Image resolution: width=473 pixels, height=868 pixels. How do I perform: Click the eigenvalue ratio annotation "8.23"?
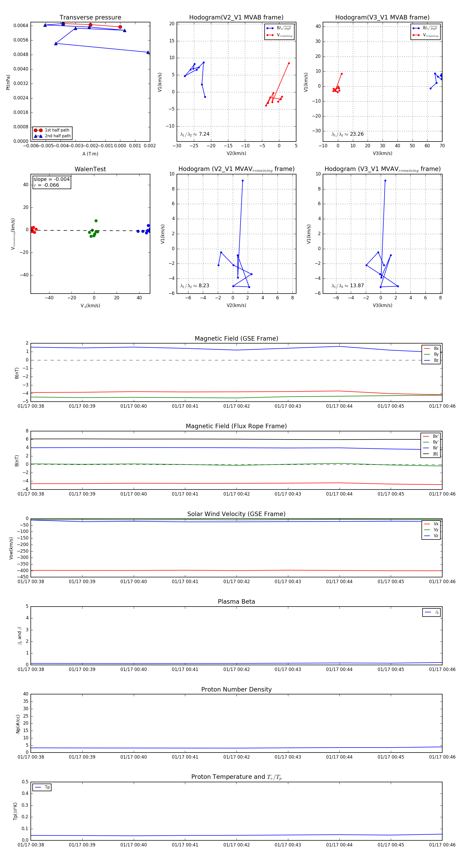[194, 286]
